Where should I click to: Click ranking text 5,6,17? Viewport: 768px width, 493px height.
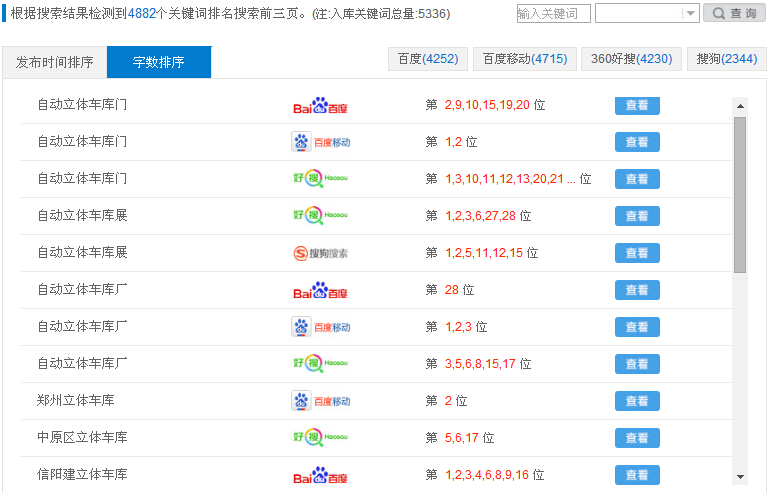coord(462,438)
